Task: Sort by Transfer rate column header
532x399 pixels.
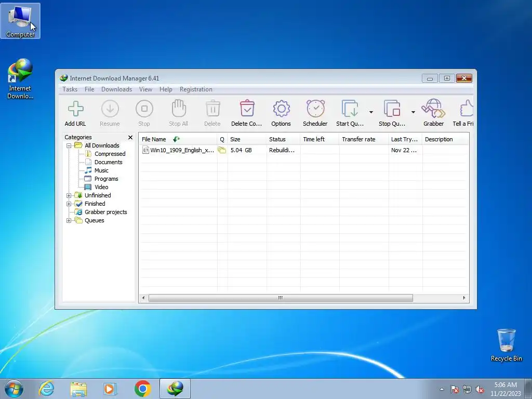Action: [364, 139]
